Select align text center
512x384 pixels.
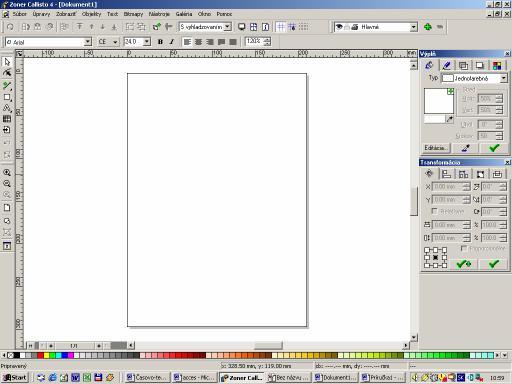198,42
